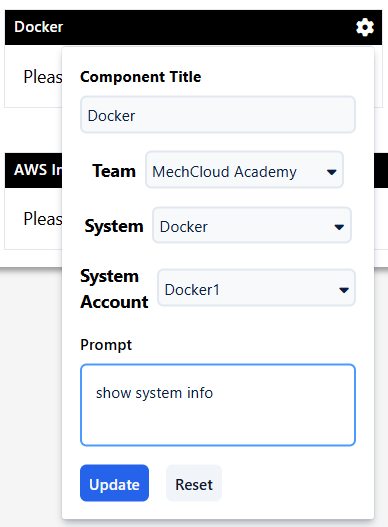Open the Docker component settings gear

click(x=365, y=27)
